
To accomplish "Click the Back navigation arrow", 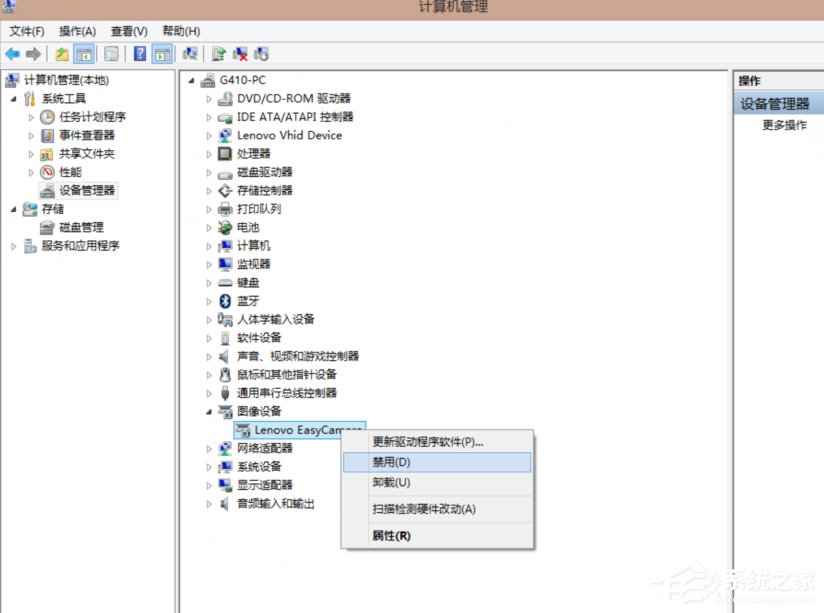I will pos(12,53).
